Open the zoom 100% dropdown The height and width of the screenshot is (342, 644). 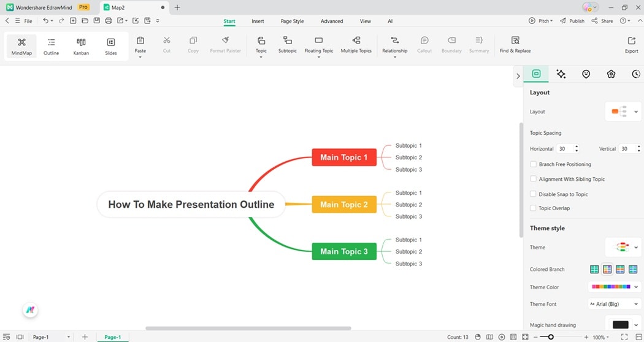pos(601,337)
